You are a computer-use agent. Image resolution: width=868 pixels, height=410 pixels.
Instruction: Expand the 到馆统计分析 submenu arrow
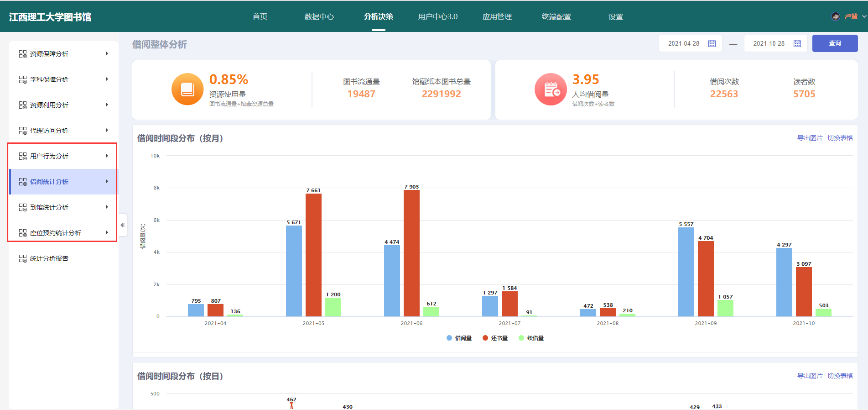(107, 207)
